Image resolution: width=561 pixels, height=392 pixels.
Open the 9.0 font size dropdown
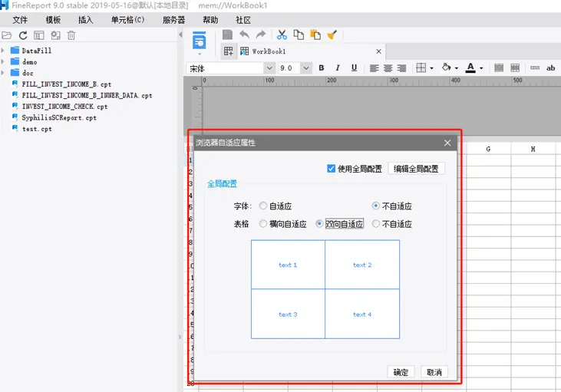point(306,68)
